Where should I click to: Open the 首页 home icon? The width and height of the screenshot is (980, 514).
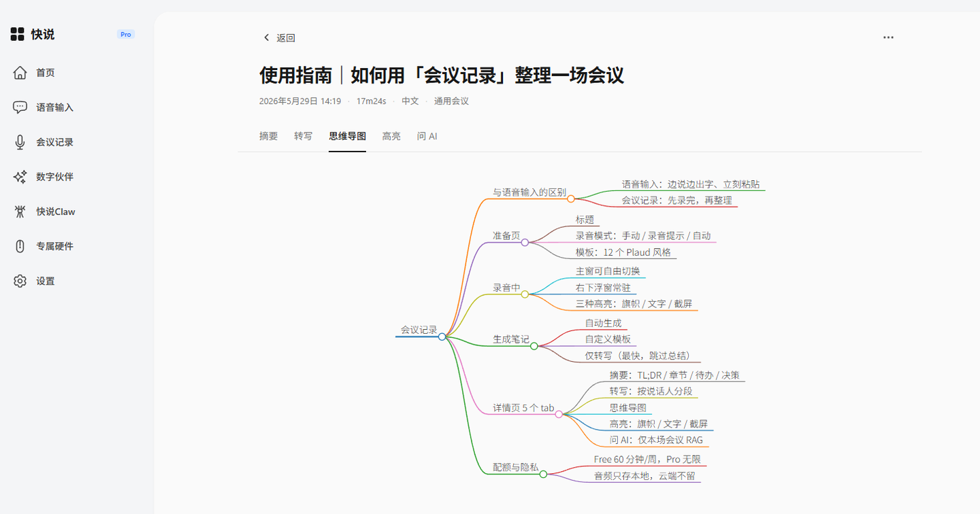pyautogui.click(x=20, y=73)
